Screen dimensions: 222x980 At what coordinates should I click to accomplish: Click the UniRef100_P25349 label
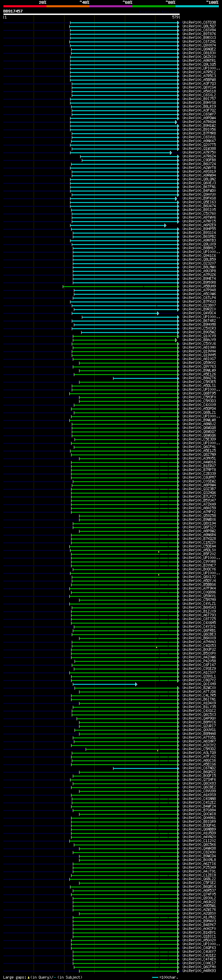point(199,867)
